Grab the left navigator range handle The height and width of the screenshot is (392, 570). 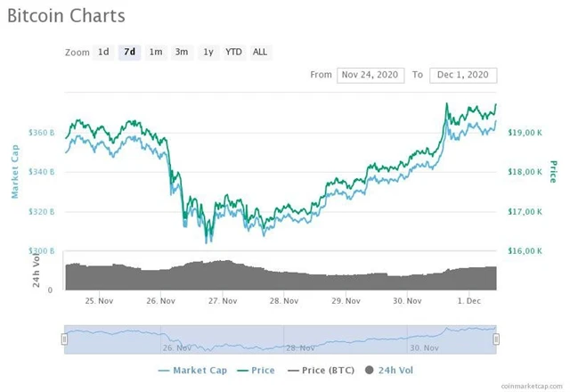(x=64, y=339)
